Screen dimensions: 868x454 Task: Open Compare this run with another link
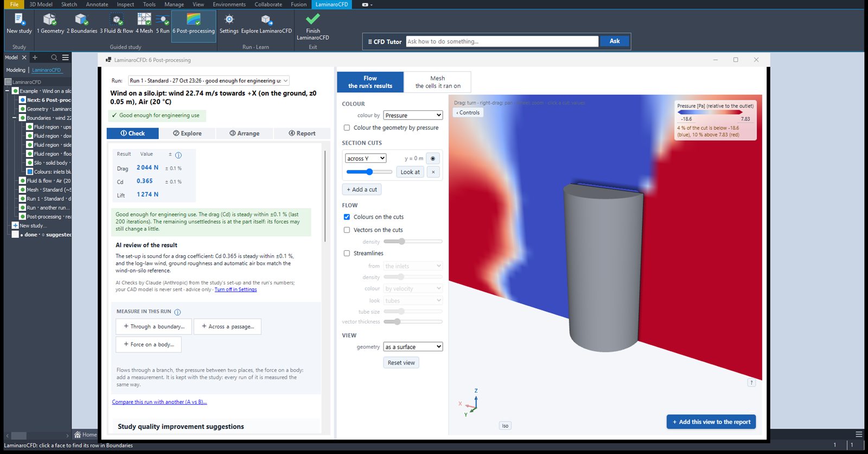159,402
